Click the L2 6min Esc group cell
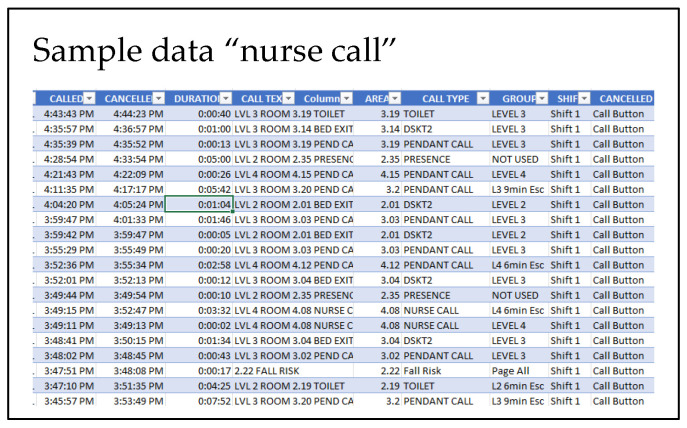Screen dimensions: 687x428 (x=518, y=385)
